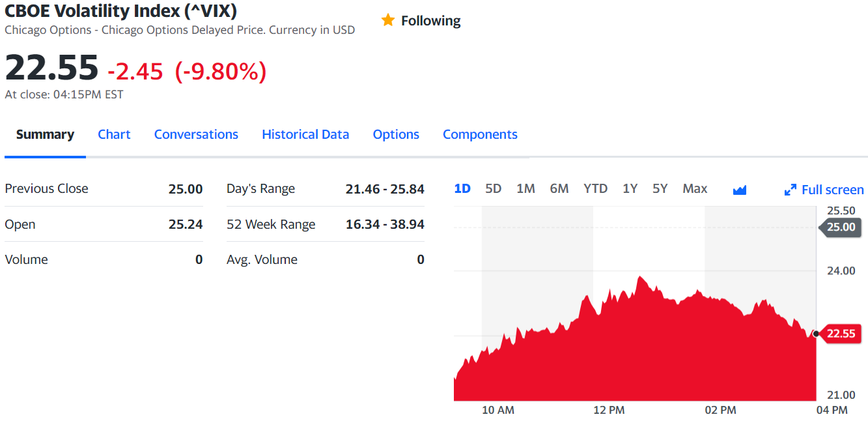Click the Volume label
Screen dimensions: 868x421
click(x=26, y=259)
